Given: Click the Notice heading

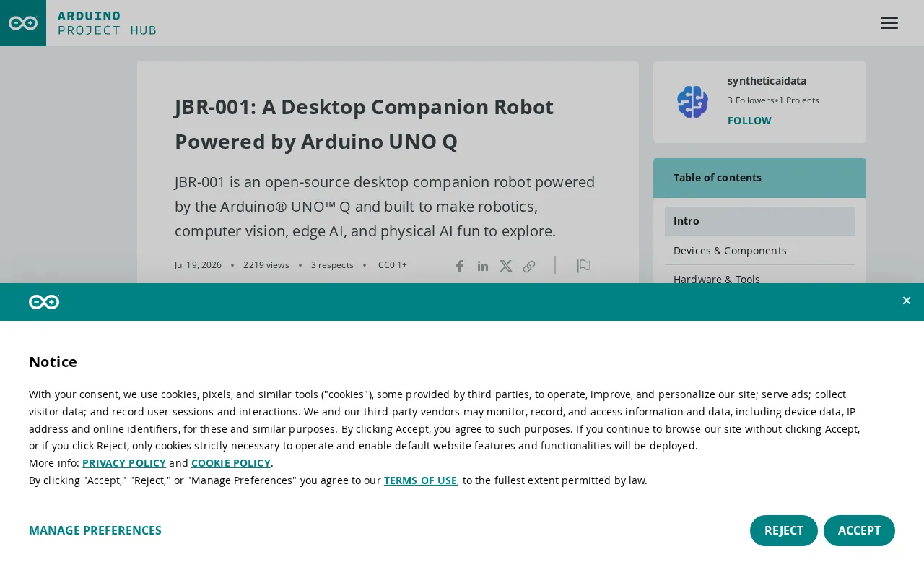Looking at the screenshot, I should click(53, 362).
